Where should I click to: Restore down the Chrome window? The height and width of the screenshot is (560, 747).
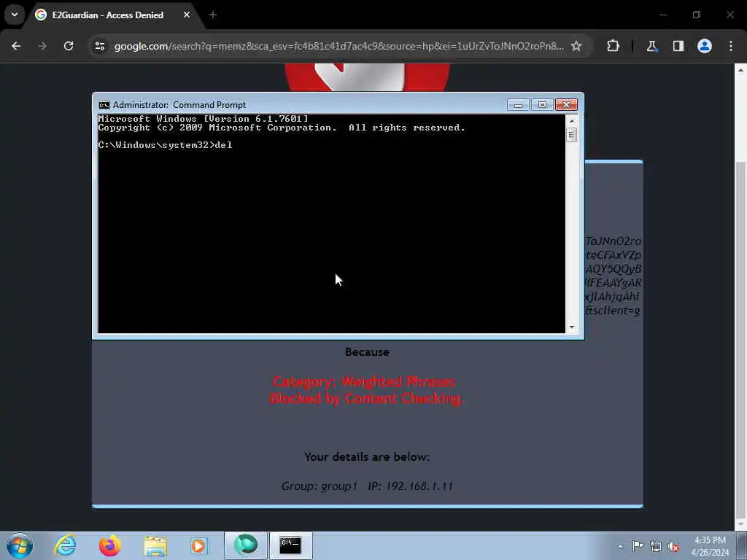point(697,15)
